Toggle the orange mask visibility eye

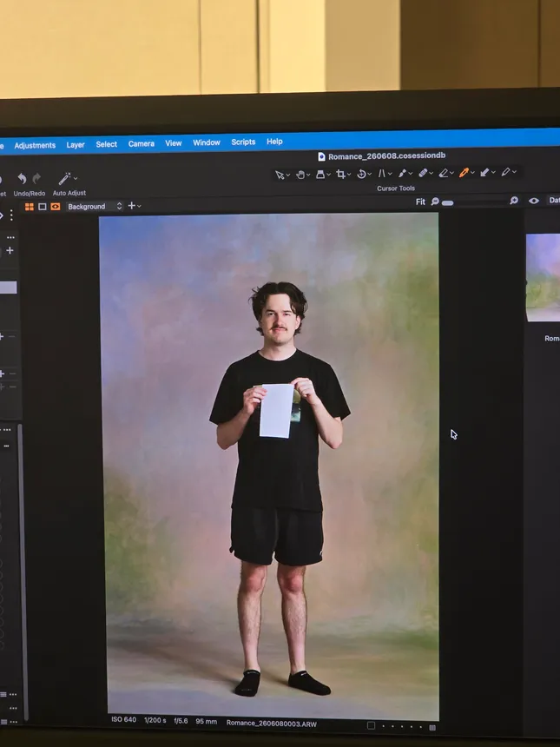coord(56,206)
